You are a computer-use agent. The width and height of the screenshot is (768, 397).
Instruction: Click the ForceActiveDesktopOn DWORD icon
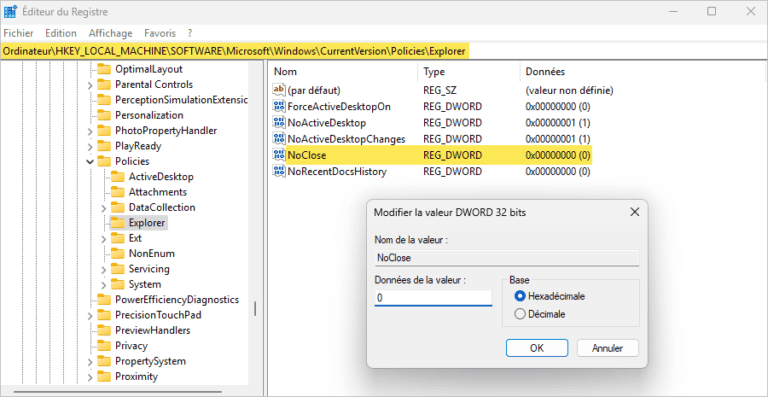tap(279, 106)
